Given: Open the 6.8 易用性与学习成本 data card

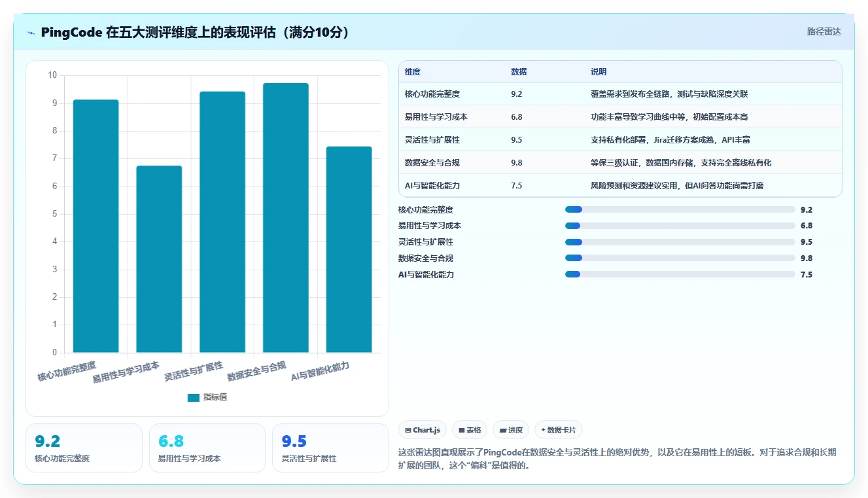Looking at the screenshot, I should (x=207, y=448).
